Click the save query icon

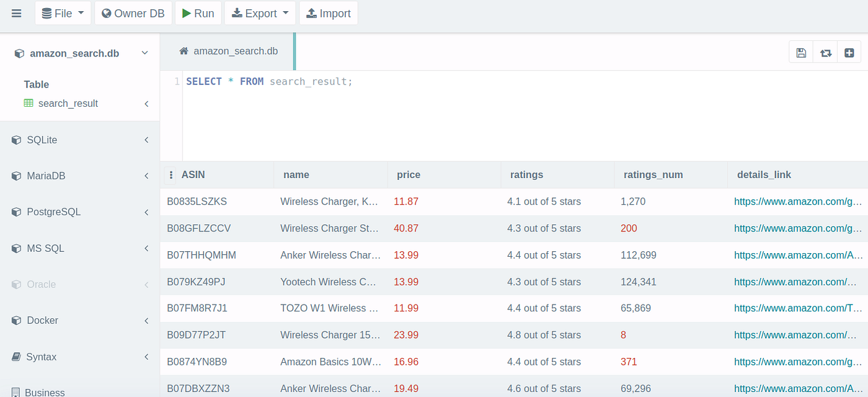pos(800,51)
